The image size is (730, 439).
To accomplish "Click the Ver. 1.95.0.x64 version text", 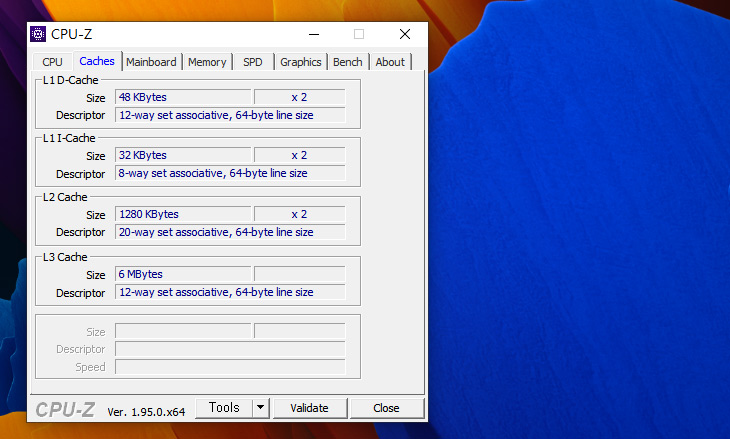I will point(146,412).
